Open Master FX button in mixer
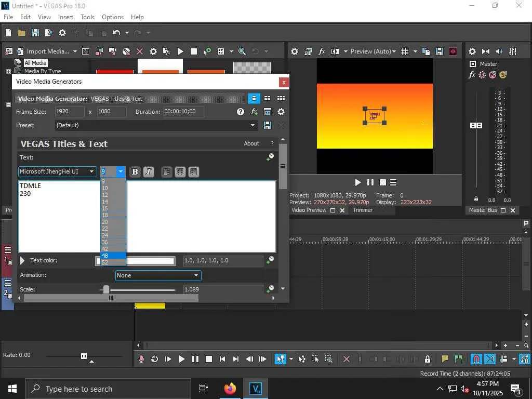Screen dimensions: 532x399 (x=472, y=75)
